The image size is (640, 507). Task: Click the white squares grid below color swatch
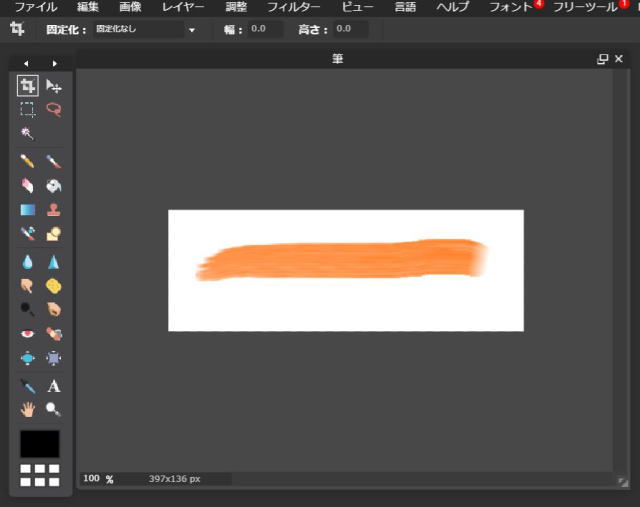point(40,476)
